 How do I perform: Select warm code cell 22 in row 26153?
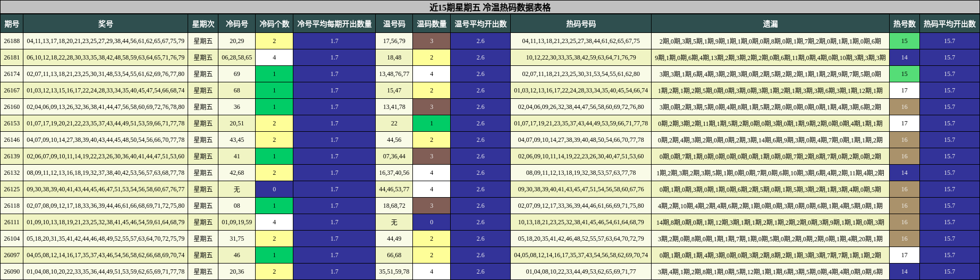pos(394,123)
